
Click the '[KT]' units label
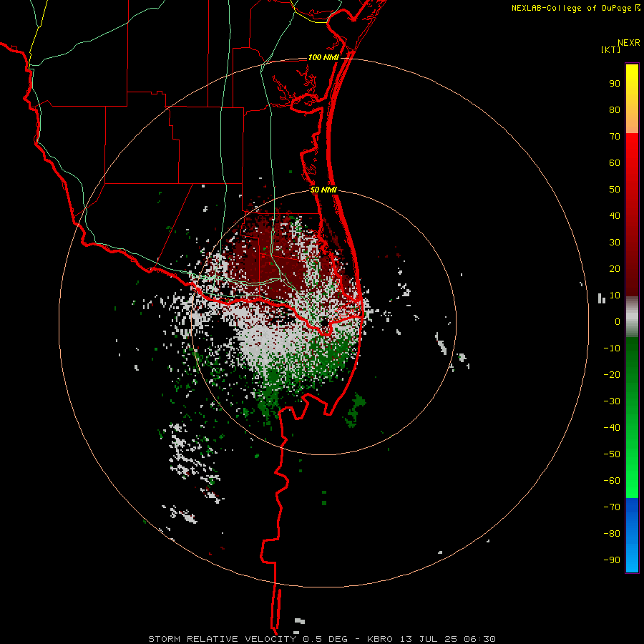coord(611,49)
